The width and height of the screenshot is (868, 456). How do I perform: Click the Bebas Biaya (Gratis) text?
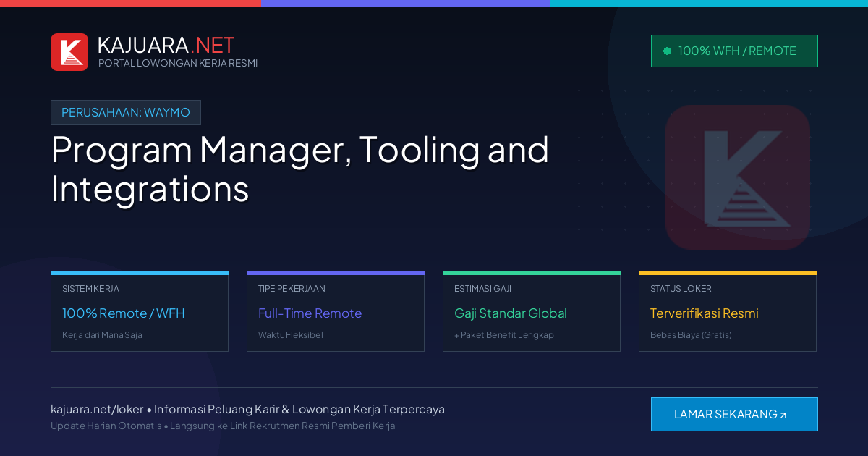click(x=691, y=335)
